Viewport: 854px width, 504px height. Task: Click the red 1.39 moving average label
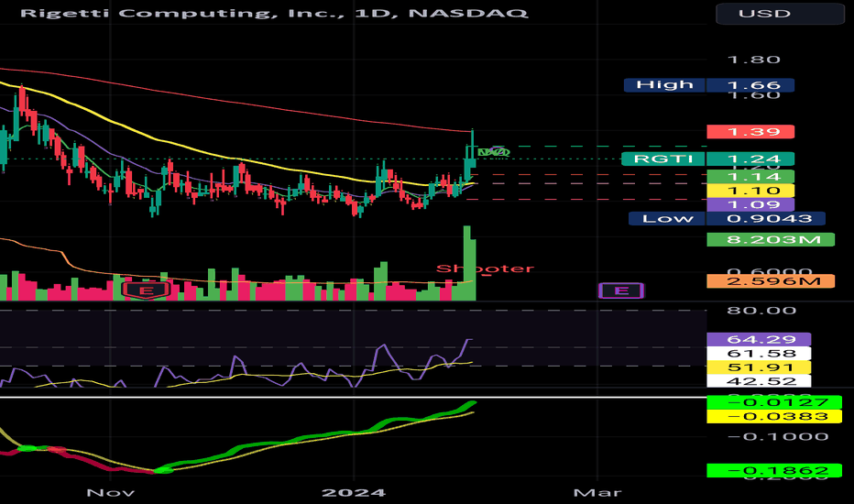point(750,131)
